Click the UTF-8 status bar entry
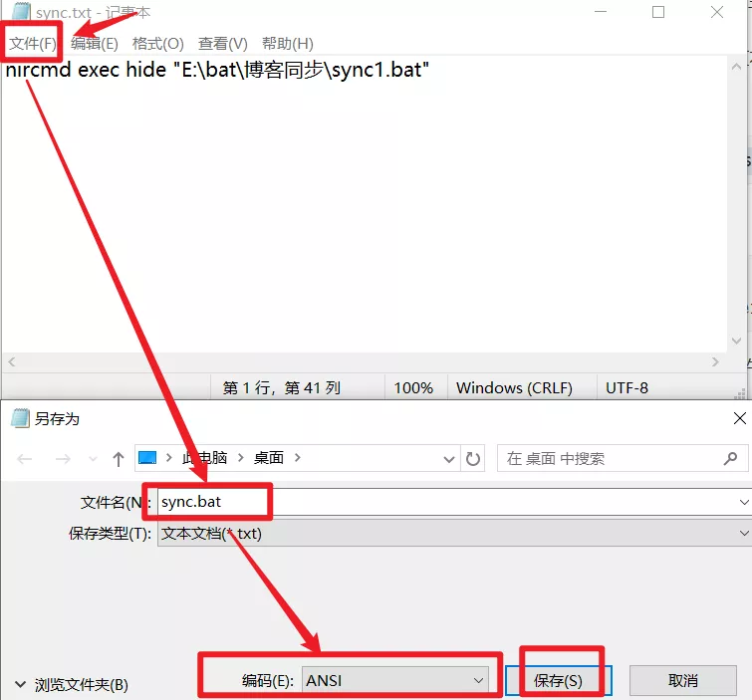 (627, 387)
